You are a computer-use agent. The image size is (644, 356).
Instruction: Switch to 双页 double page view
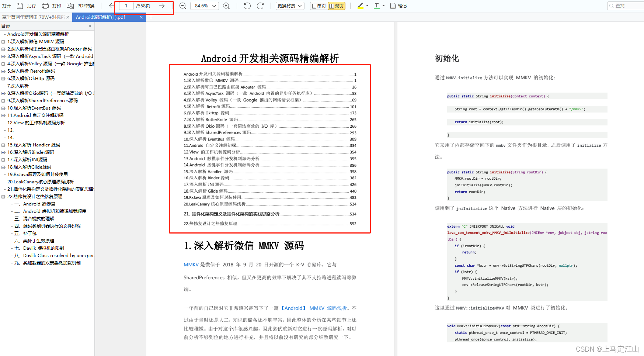(x=337, y=6)
